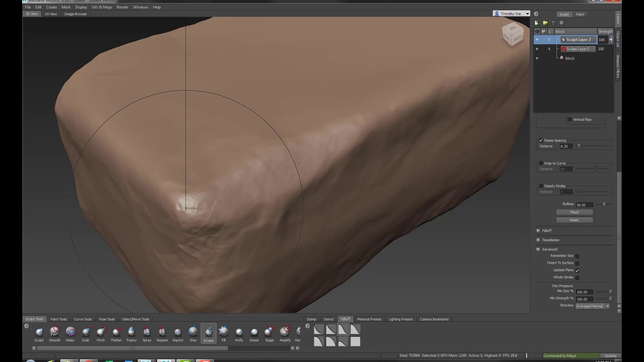The image size is (644, 362).
Task: Click the view cube in viewport
Action: [513, 35]
